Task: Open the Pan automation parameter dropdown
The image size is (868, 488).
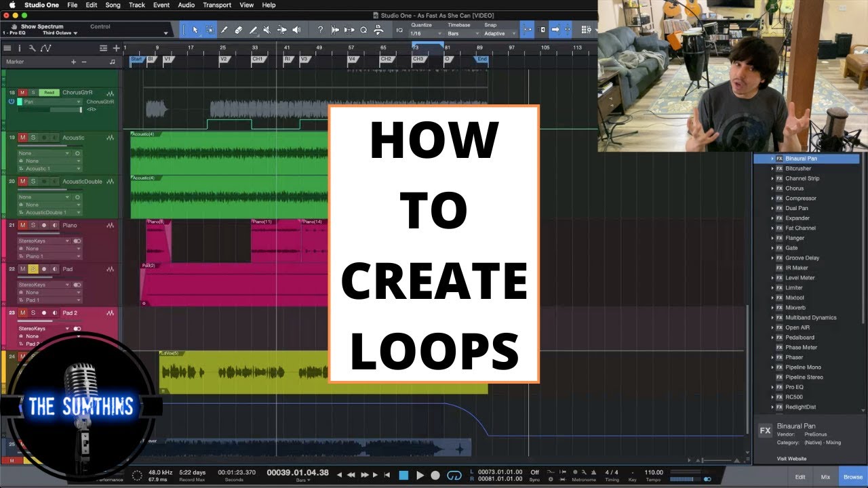Action: coord(52,102)
